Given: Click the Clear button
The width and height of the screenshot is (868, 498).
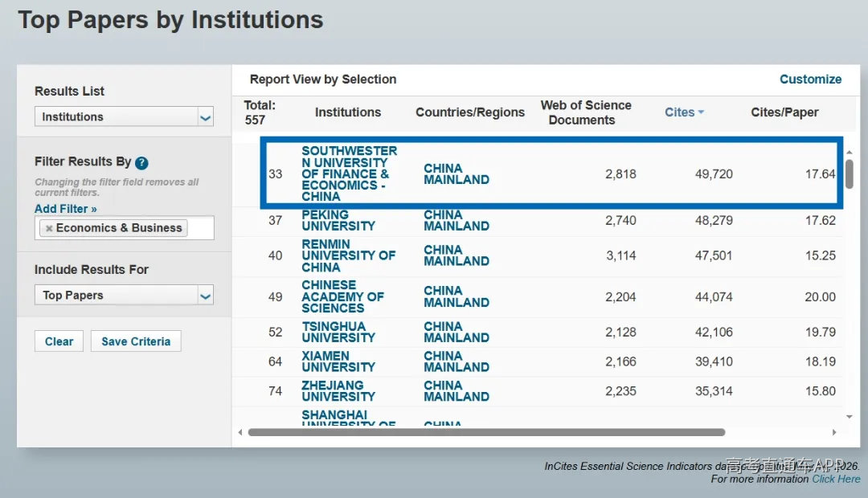Looking at the screenshot, I should tap(59, 341).
